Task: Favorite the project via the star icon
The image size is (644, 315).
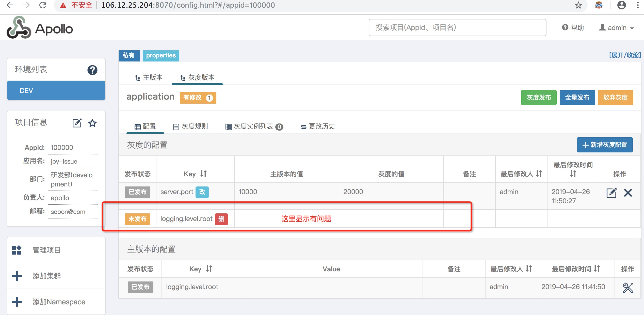Action: (92, 123)
